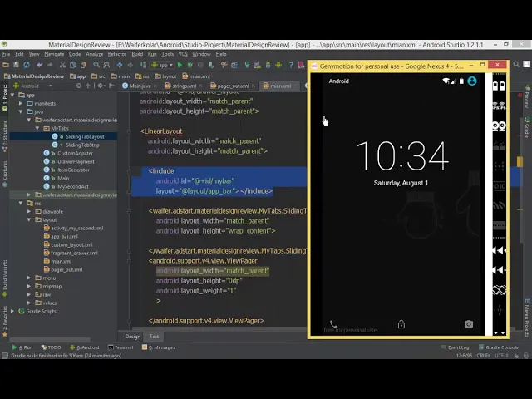Click the Forward navigation arrow

tap(130, 65)
